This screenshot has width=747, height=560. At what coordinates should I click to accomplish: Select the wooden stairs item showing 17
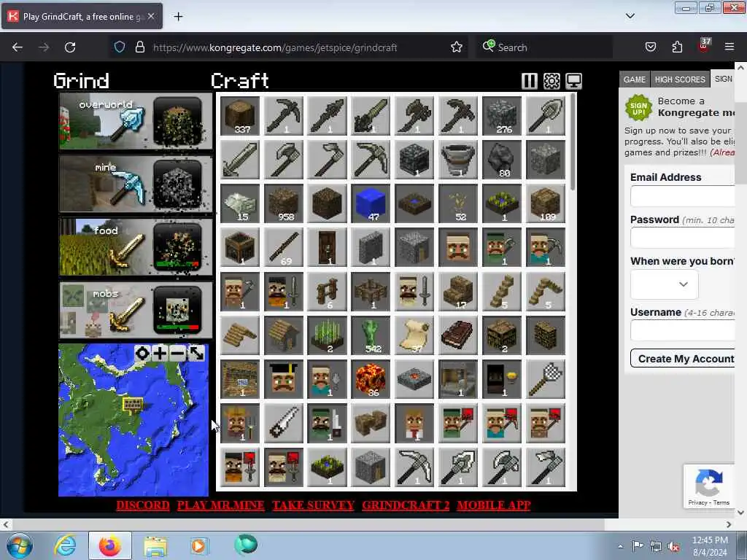point(458,291)
